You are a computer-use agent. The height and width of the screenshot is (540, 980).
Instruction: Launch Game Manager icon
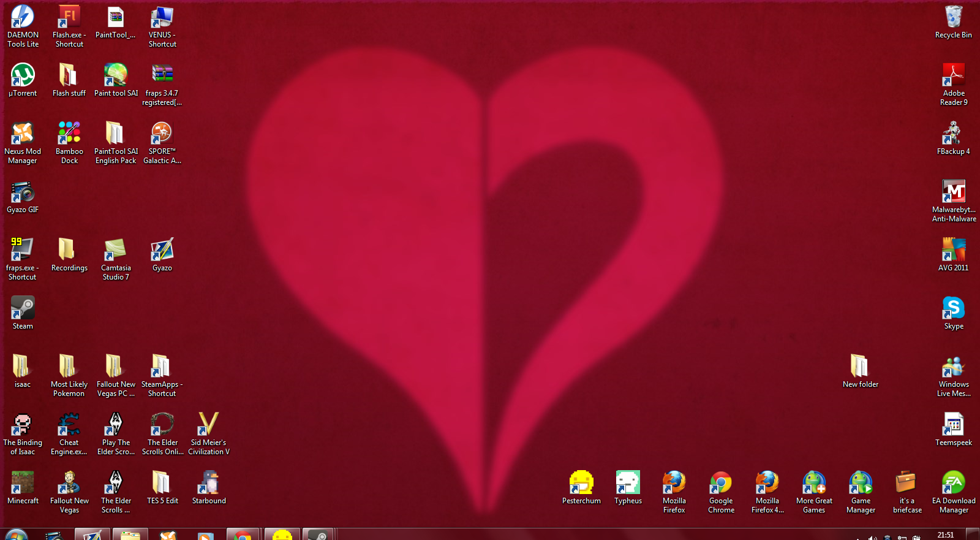point(861,492)
